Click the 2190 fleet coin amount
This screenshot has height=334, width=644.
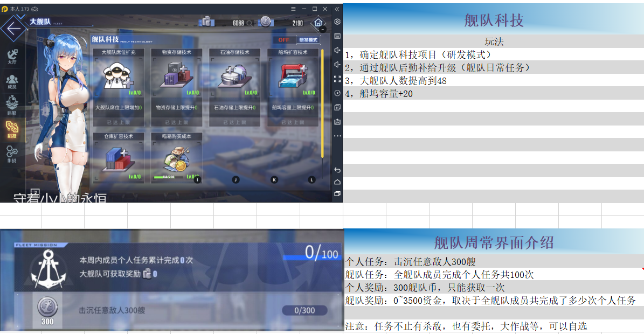click(x=298, y=23)
